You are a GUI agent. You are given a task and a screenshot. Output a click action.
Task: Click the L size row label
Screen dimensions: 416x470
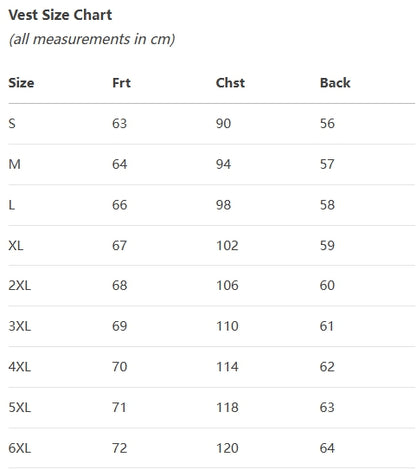point(12,205)
